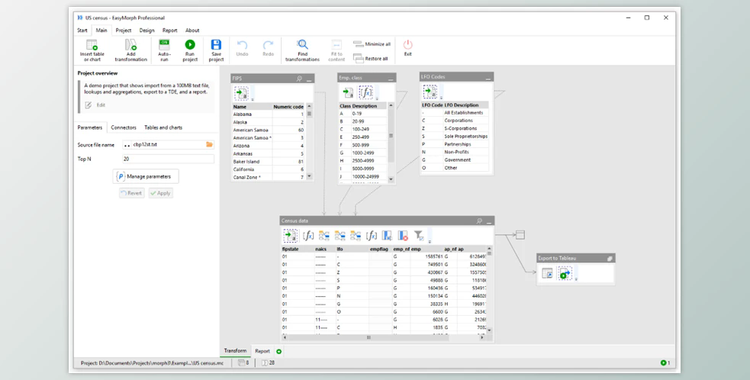750x380 pixels.
Task: Click the '1000-2499' description in Emp. class
Action: (x=363, y=153)
